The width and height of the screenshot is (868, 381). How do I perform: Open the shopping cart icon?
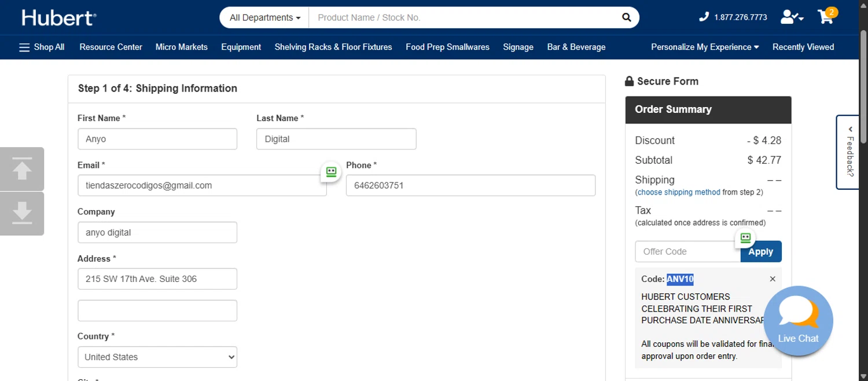pyautogui.click(x=827, y=16)
